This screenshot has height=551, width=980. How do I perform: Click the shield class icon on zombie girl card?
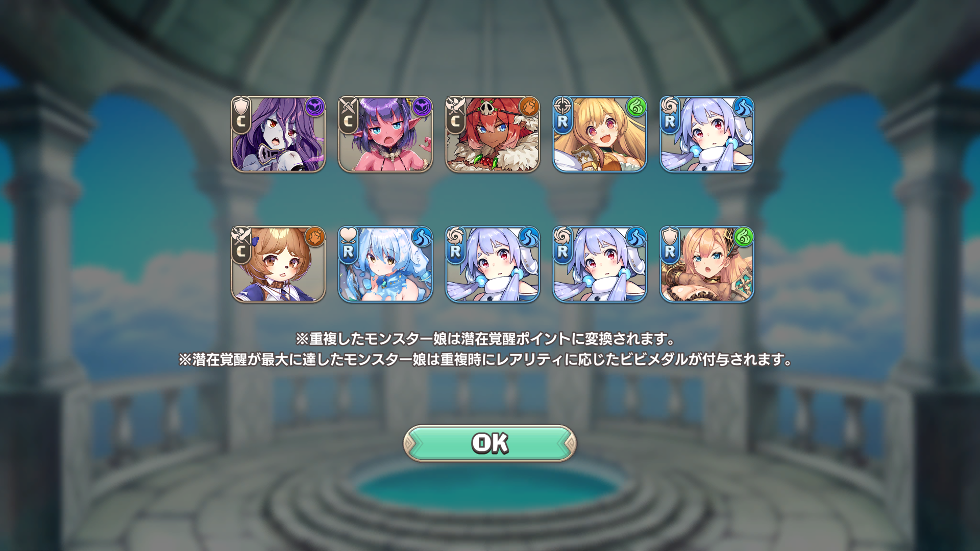click(241, 105)
